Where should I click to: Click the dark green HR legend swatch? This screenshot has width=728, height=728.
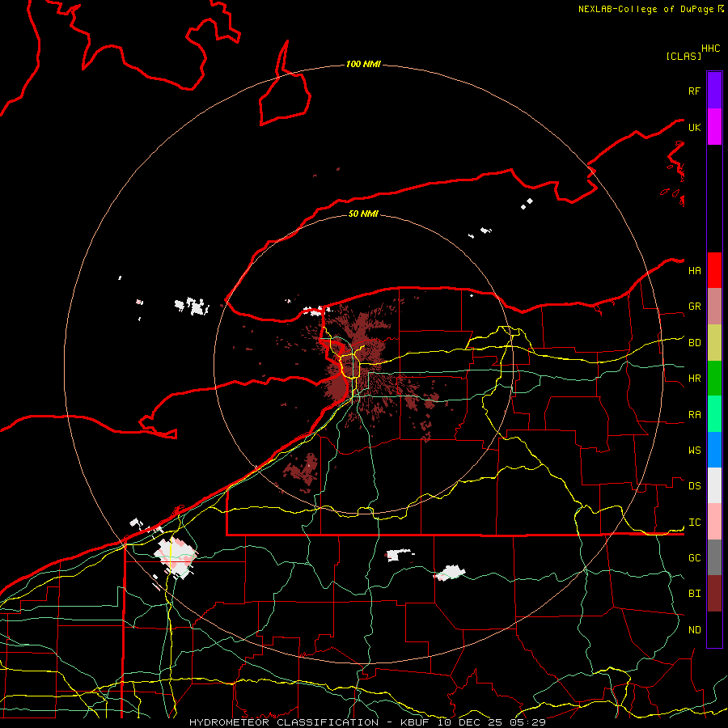click(x=714, y=379)
